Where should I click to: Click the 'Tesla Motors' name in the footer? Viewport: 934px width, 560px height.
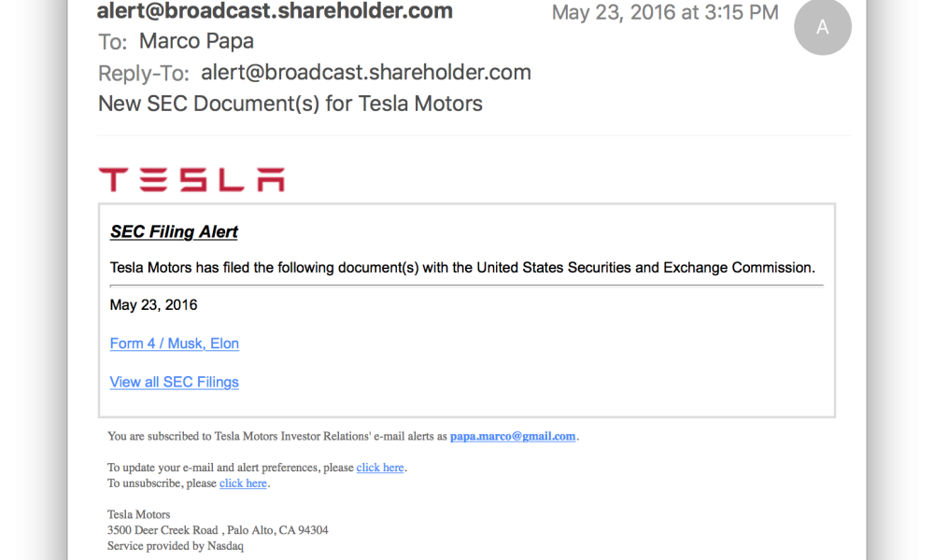coord(139,514)
